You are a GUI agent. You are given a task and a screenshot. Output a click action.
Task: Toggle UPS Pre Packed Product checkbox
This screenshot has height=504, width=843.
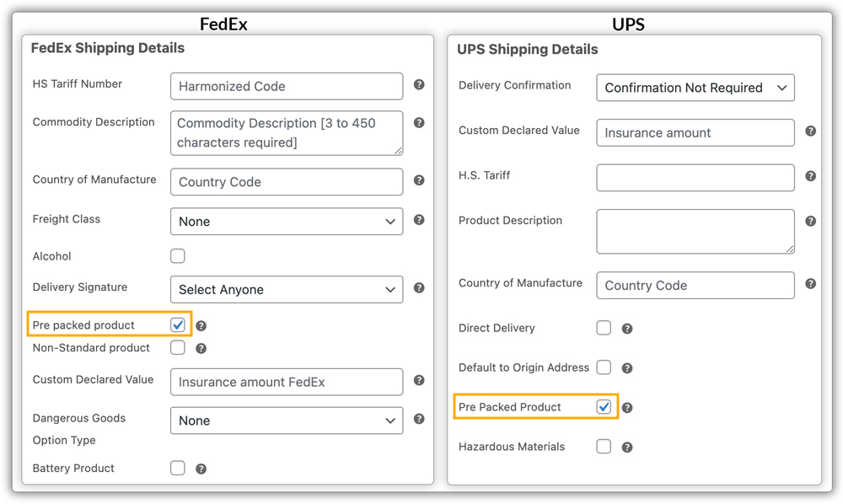(x=604, y=407)
